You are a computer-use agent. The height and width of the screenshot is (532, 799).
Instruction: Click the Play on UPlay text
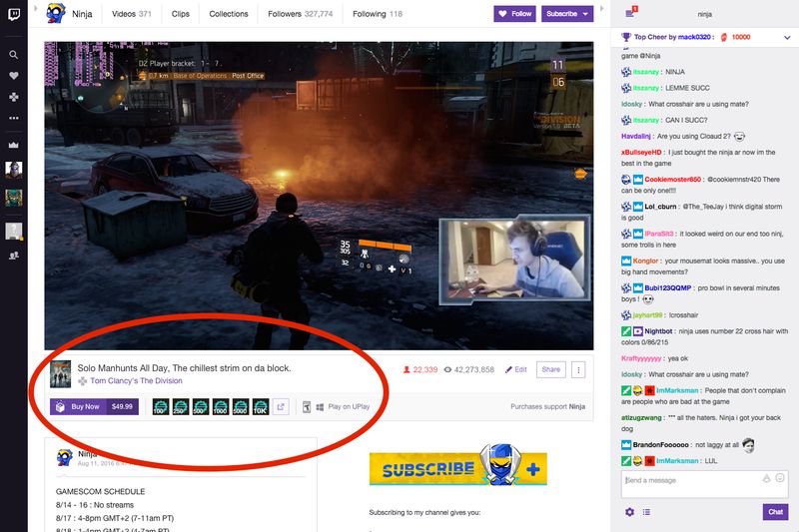349,407
